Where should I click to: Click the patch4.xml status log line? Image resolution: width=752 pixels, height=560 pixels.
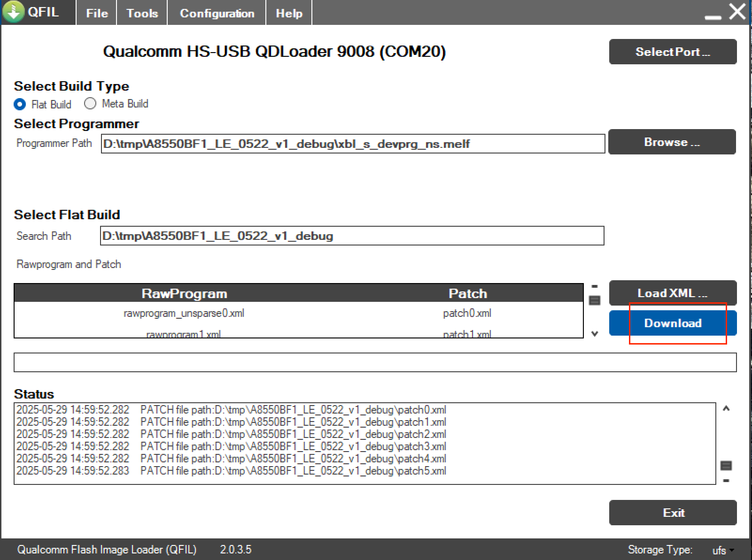(x=231, y=459)
